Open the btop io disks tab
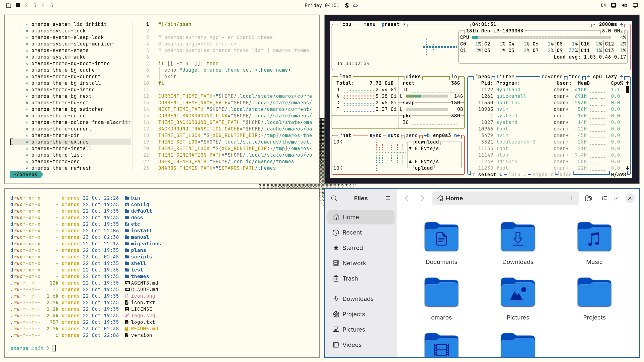This screenshot has height=362, width=644. coord(454,76)
